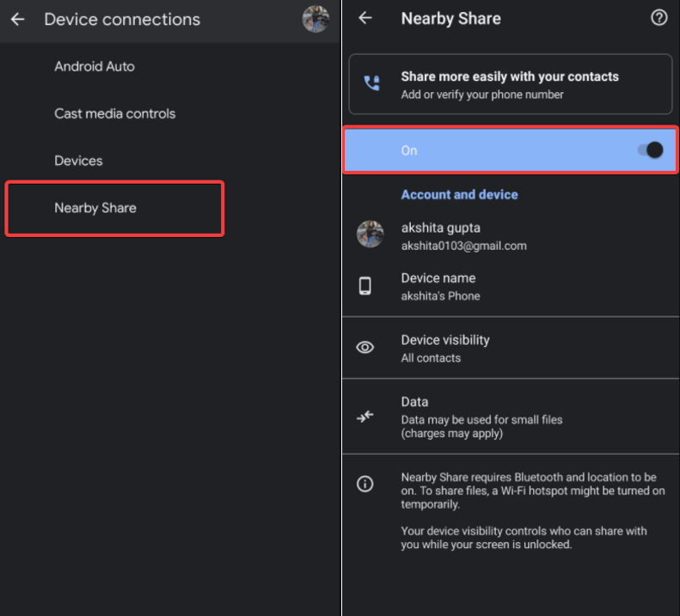Tap the info circle icon
Image resolution: width=680 pixels, height=616 pixels.
click(x=365, y=485)
